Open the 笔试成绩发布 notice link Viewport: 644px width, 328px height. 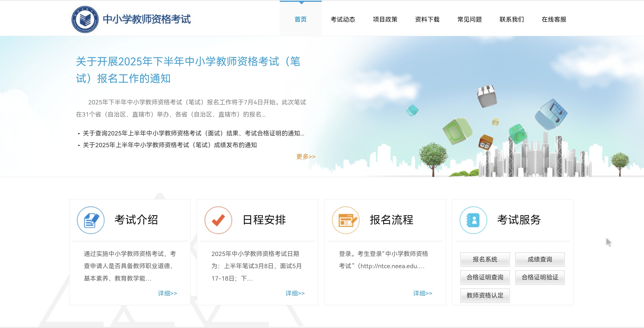170,145
